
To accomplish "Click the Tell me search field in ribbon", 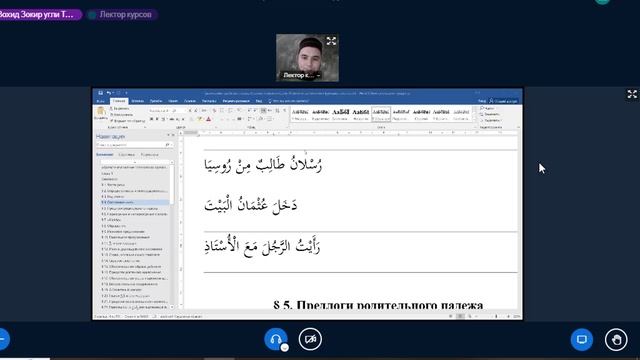I will pyautogui.click(x=289, y=101).
